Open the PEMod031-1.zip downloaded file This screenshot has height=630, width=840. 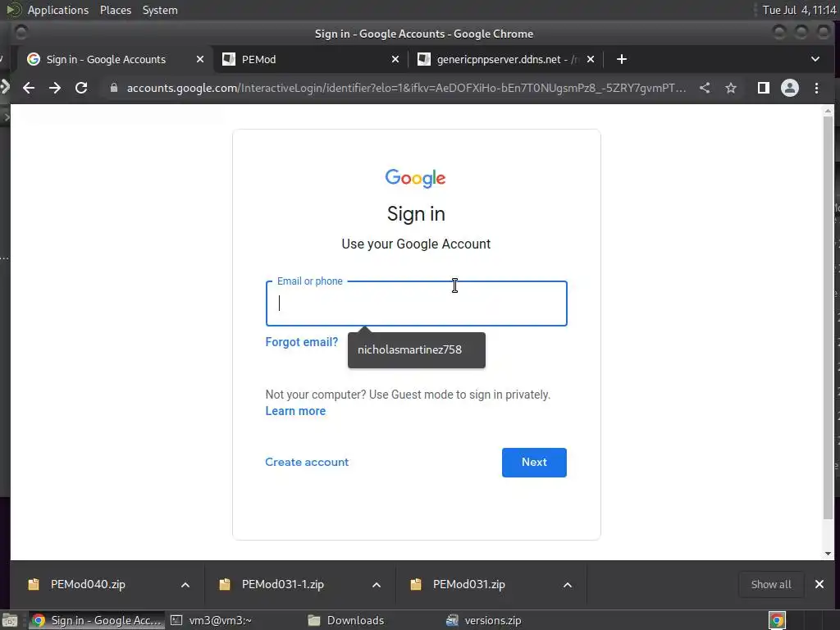[283, 584]
